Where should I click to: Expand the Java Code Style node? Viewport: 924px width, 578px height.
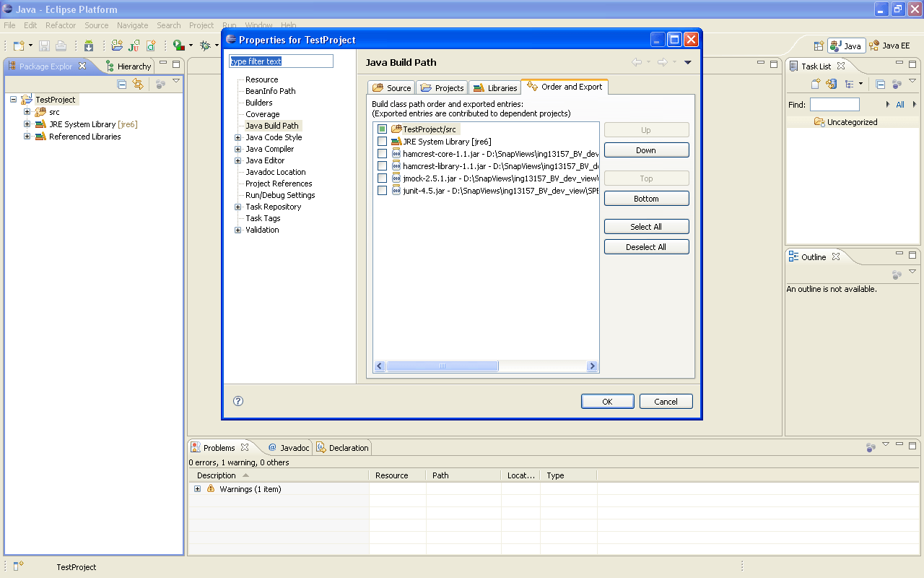point(238,137)
